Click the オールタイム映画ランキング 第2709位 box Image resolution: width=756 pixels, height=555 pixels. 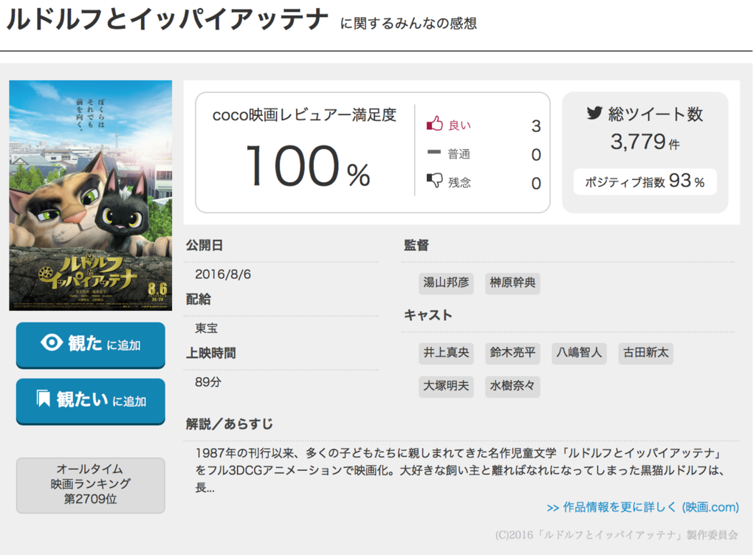pos(91,485)
